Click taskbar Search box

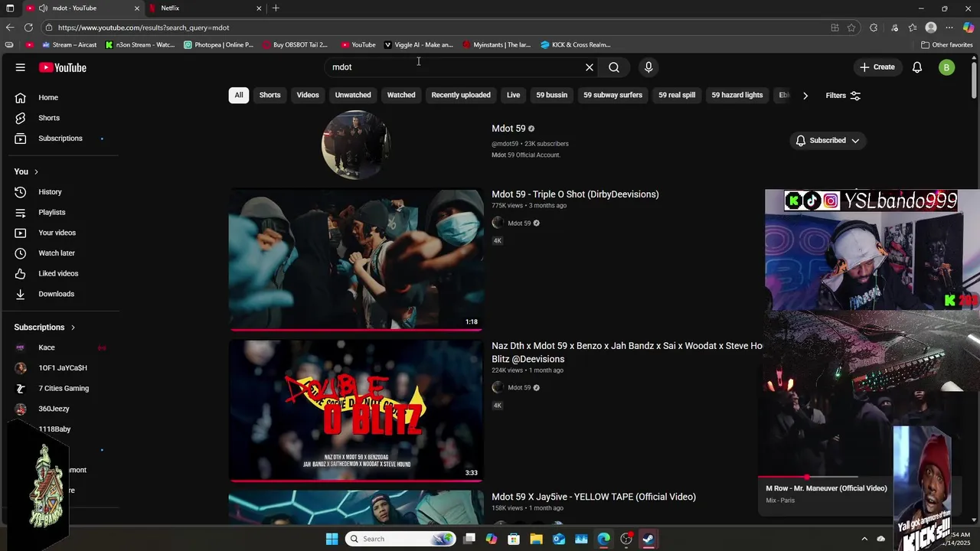tap(400, 539)
